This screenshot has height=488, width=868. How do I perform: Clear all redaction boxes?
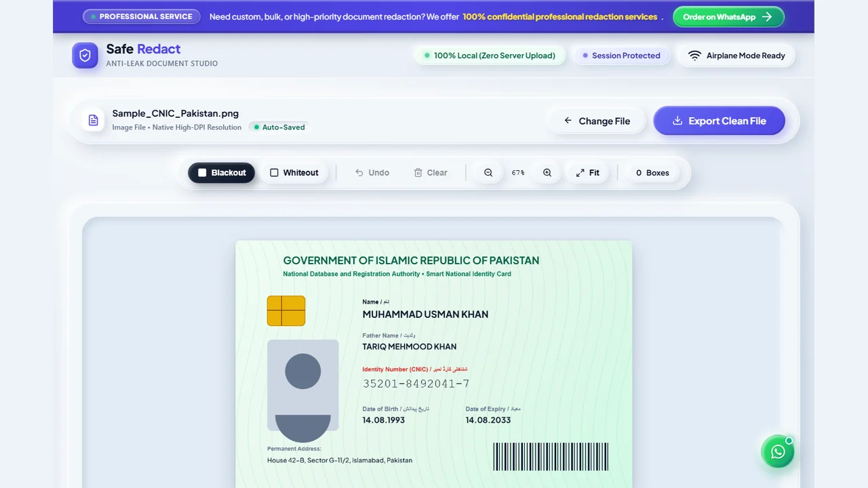(x=431, y=173)
